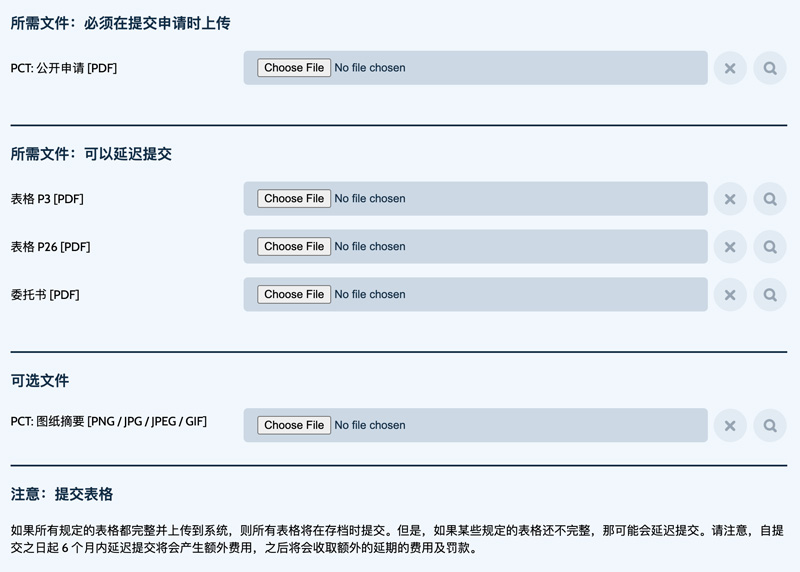Image resolution: width=800 pixels, height=572 pixels.
Task: Click heading 所需文件：可以延迟提交
Action: (x=91, y=154)
